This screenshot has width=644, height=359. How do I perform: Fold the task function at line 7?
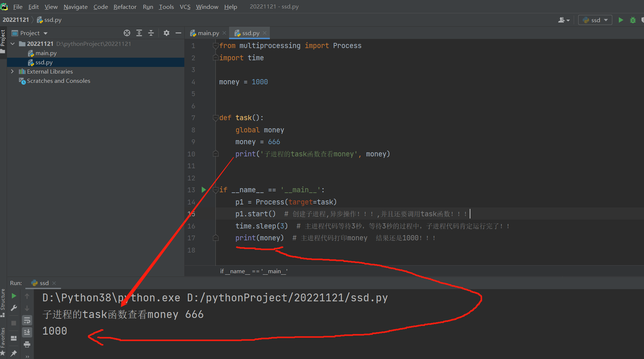point(216,118)
